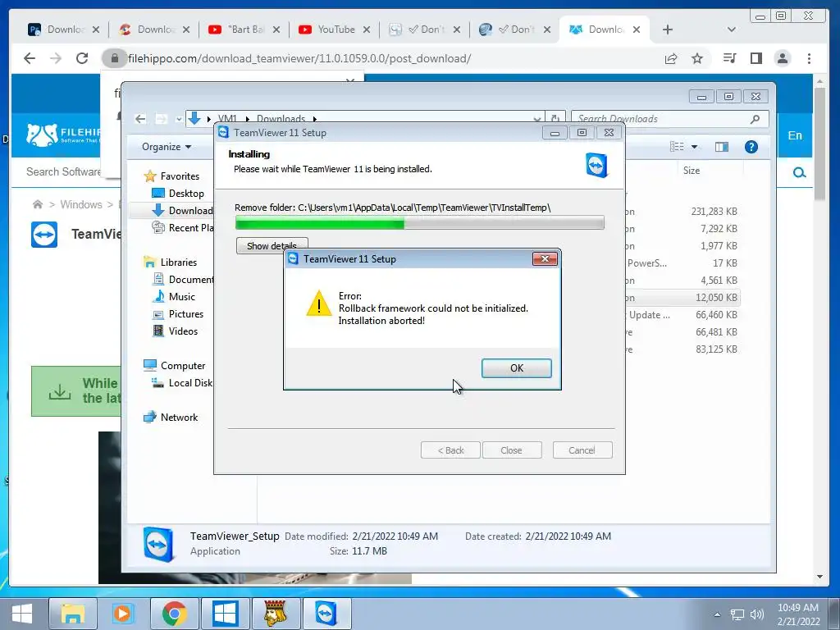The height and width of the screenshot is (630, 840).
Task: Close the TeamViewer error dialog
Action: (545, 258)
